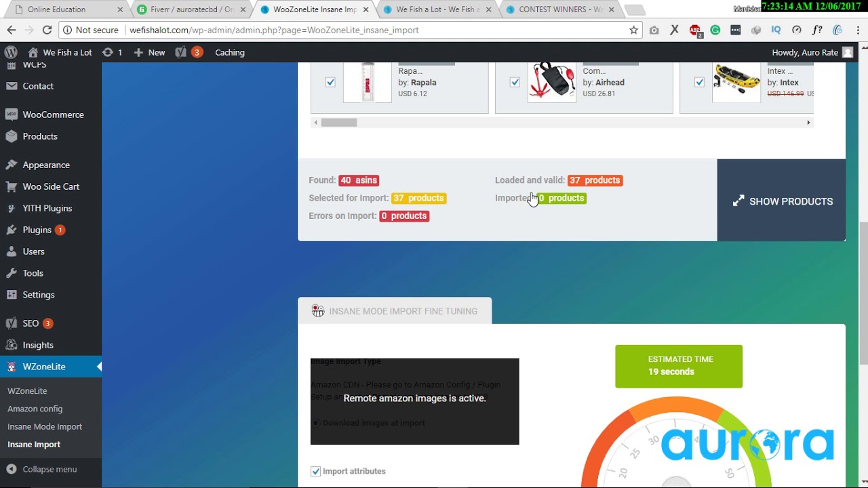Screen dimensions: 868x488
Task: Click the WZoneLite submenu link
Action: coord(27,391)
